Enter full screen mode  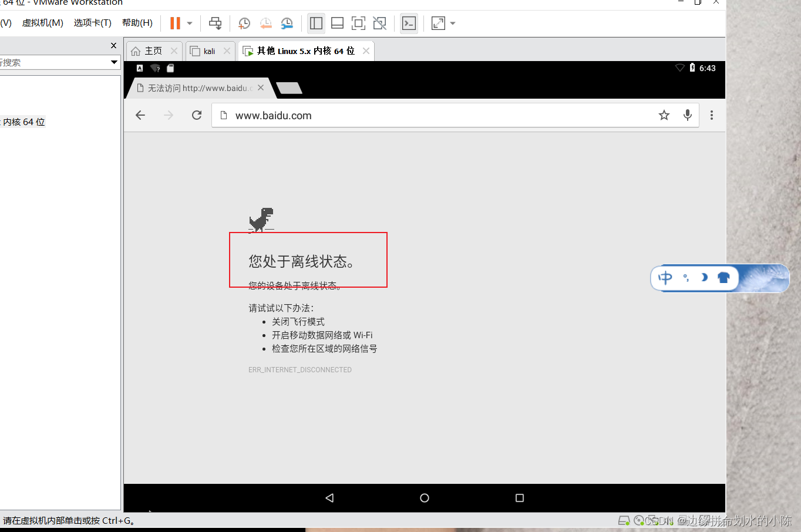coord(358,23)
